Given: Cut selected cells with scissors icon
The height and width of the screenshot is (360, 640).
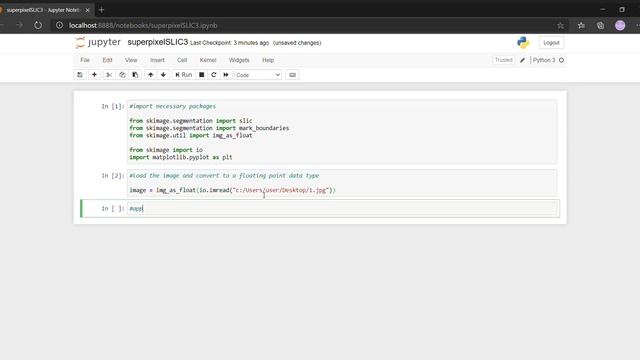Looking at the screenshot, I should (x=109, y=75).
